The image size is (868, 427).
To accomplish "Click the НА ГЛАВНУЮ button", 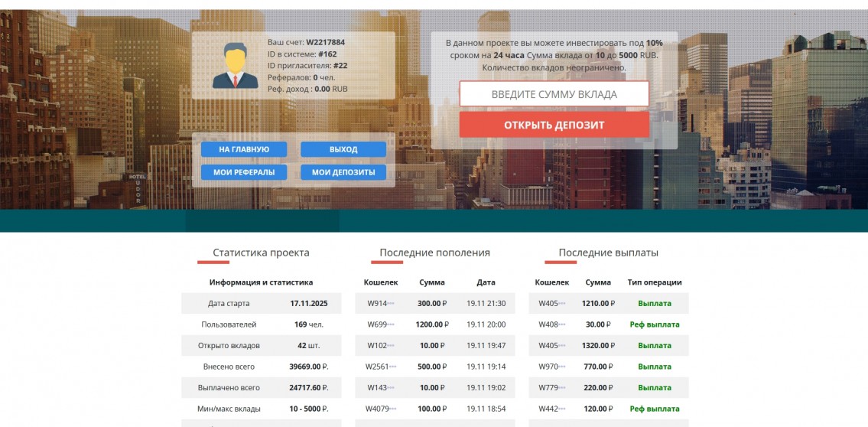I will point(244,149).
